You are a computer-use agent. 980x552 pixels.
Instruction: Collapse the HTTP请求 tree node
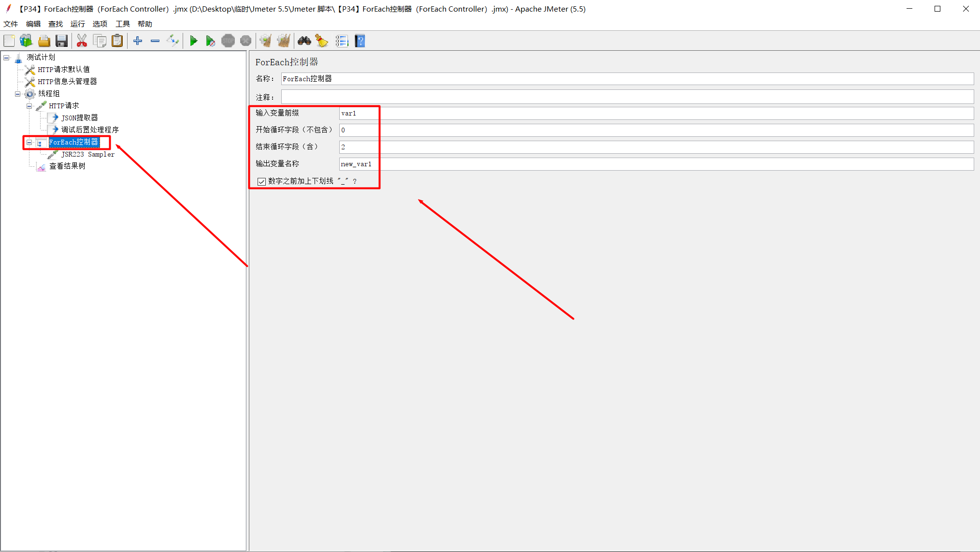pos(29,106)
